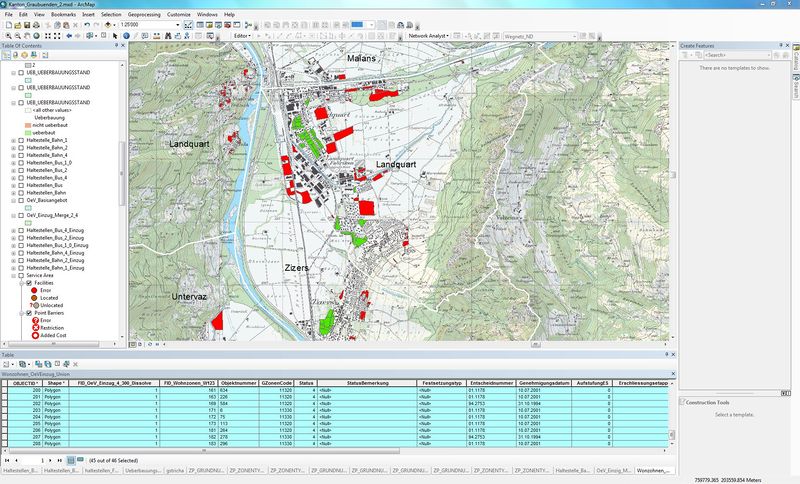Click the StatusBemerkung column header
The width and height of the screenshot is (800, 484).
coord(366,383)
